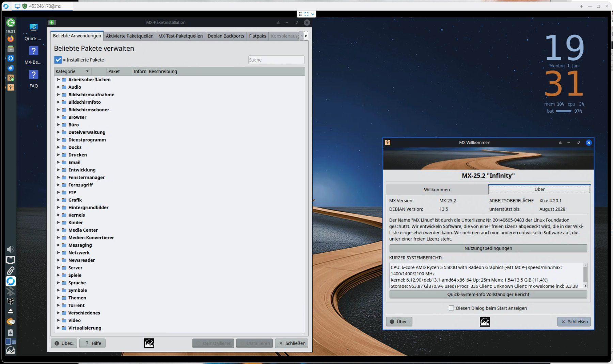
Task: Click Quick-System-Info Vollständiger Bericht button
Action: (x=488, y=294)
